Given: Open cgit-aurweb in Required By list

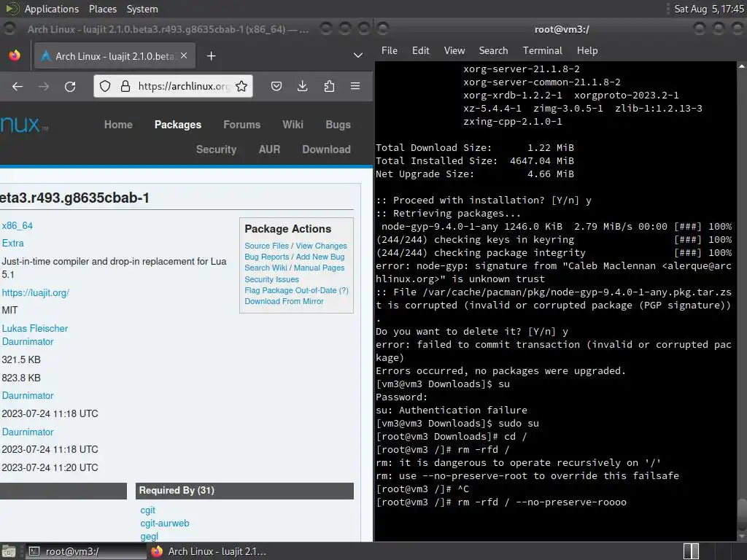Looking at the screenshot, I should pos(165,524).
